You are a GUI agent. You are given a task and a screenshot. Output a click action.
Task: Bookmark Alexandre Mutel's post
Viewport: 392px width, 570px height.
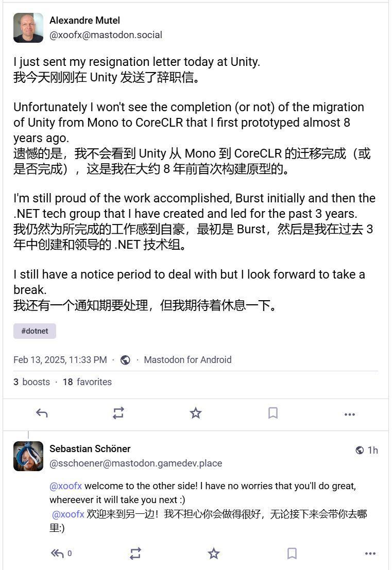(x=272, y=413)
